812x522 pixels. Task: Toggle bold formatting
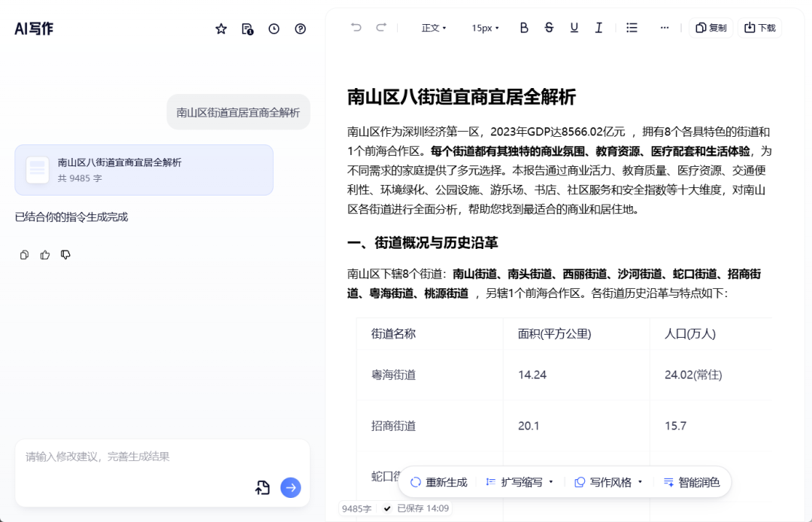[524, 28]
